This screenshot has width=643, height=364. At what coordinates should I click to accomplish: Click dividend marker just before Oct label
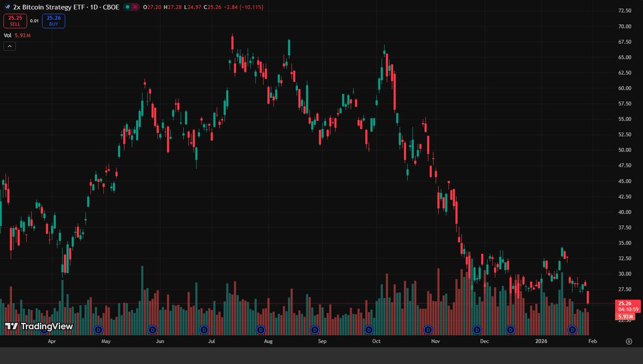(x=368, y=329)
